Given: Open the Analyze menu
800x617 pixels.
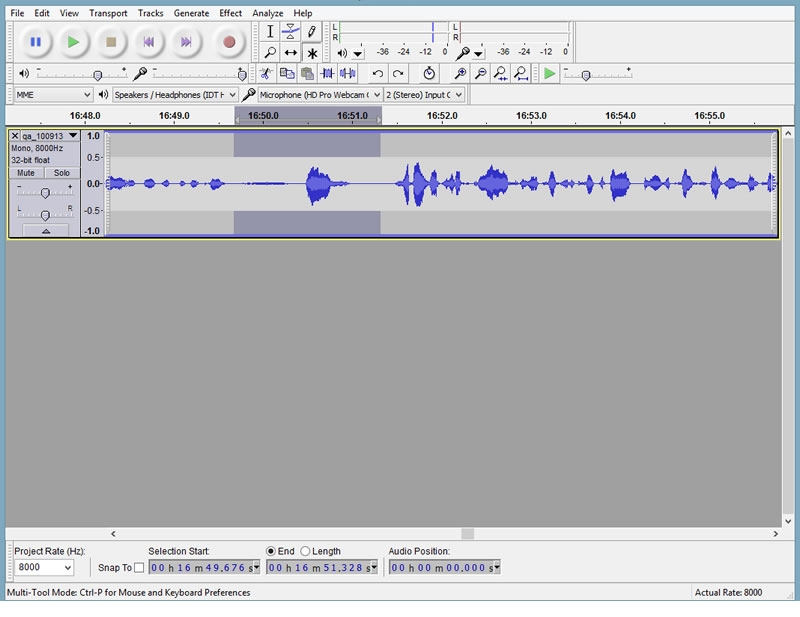Looking at the screenshot, I should click(x=268, y=13).
